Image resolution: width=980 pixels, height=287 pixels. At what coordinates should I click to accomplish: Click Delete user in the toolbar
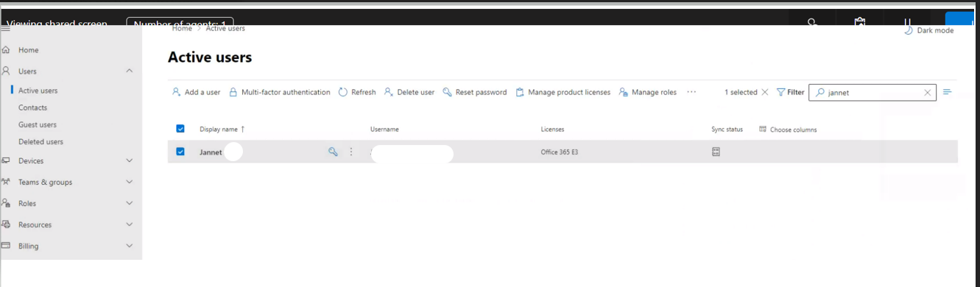409,92
